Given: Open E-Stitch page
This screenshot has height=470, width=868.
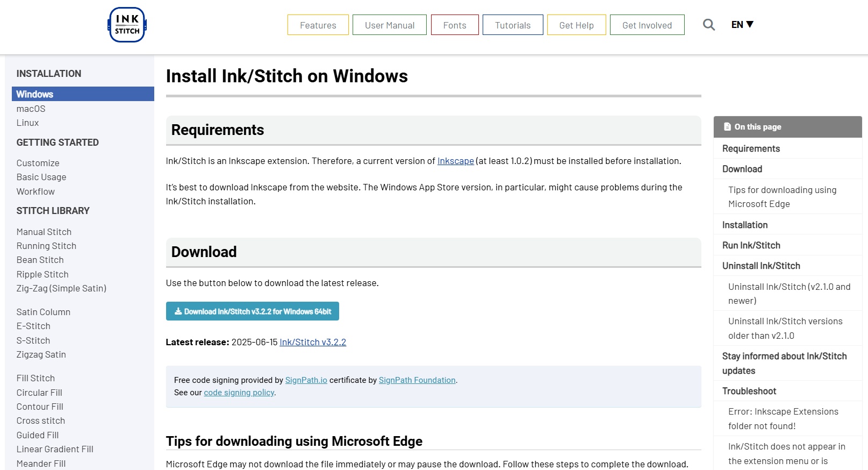Looking at the screenshot, I should (x=33, y=326).
